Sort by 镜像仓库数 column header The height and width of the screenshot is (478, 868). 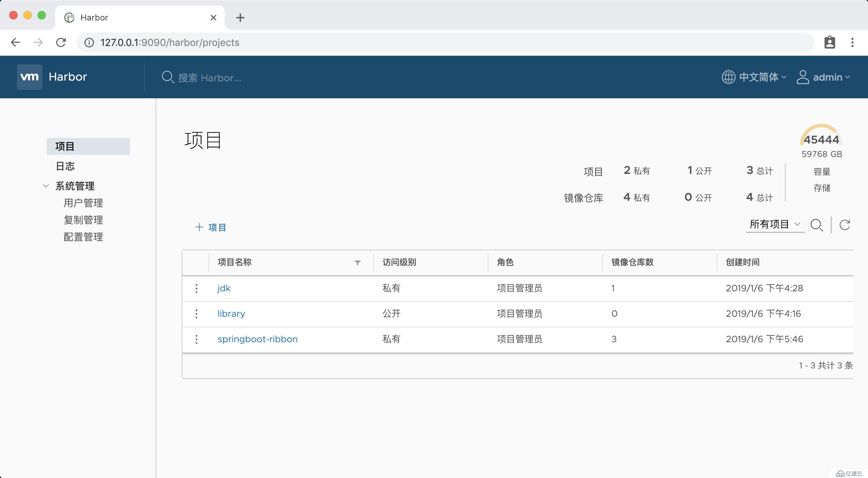coord(633,262)
